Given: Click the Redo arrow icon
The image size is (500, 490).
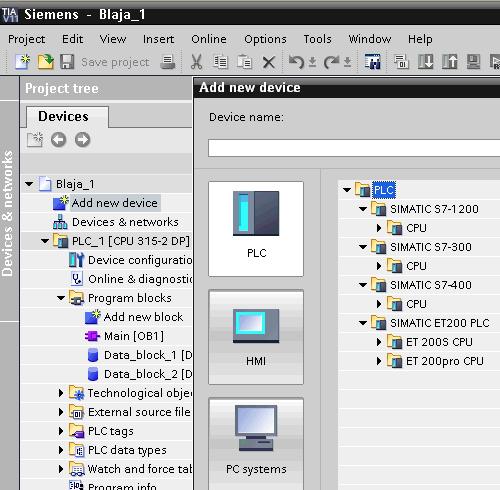Looking at the screenshot, I should pos(331,62).
